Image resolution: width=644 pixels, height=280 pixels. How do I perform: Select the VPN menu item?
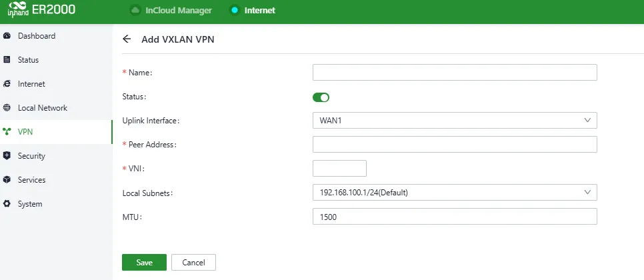(x=56, y=132)
